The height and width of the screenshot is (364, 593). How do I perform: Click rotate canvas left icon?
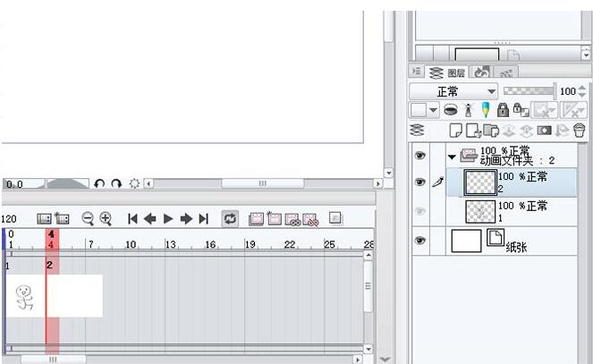[99, 183]
